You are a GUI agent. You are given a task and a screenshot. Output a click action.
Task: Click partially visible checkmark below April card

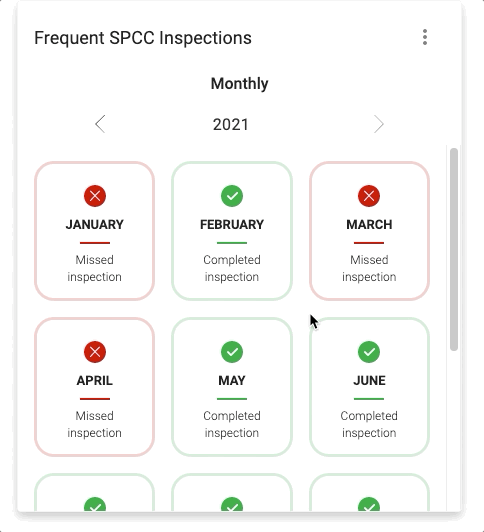pos(95,504)
